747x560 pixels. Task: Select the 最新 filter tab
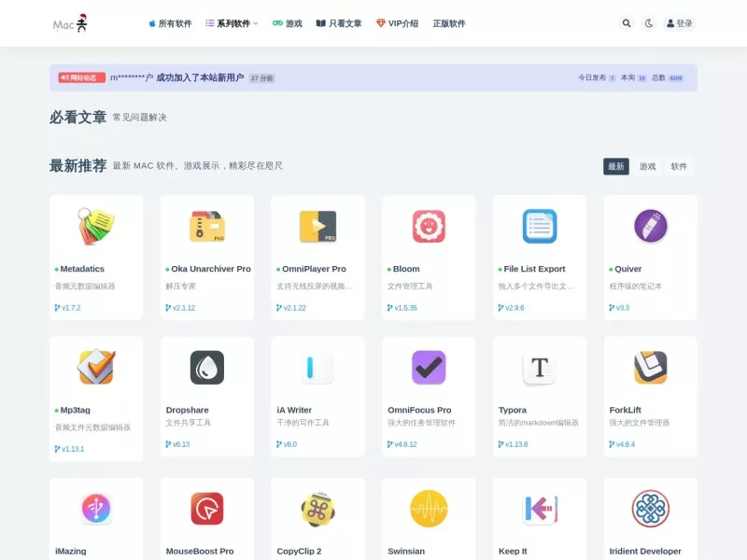pos(616,166)
